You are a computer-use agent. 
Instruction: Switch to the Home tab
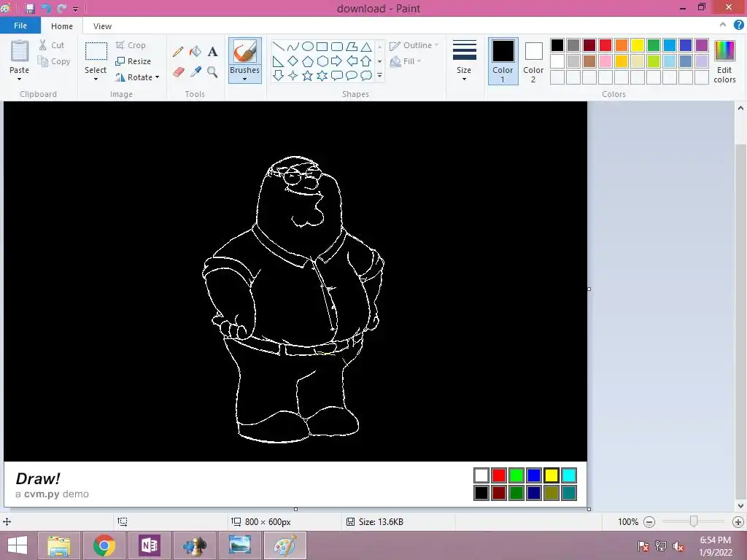point(62,26)
